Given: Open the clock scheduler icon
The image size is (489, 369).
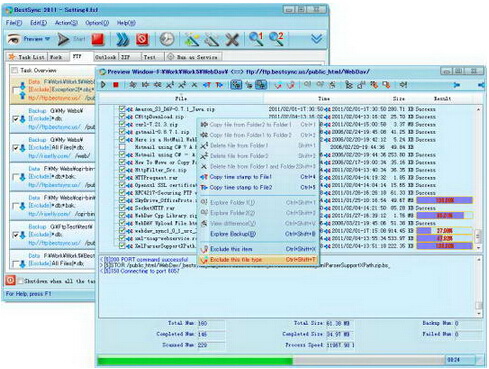Looking at the screenshot, I should pos(167,39).
